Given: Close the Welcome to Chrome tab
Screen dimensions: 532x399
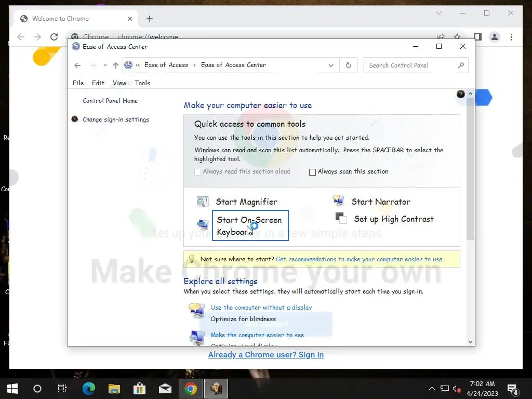Looking at the screenshot, I should [129, 19].
